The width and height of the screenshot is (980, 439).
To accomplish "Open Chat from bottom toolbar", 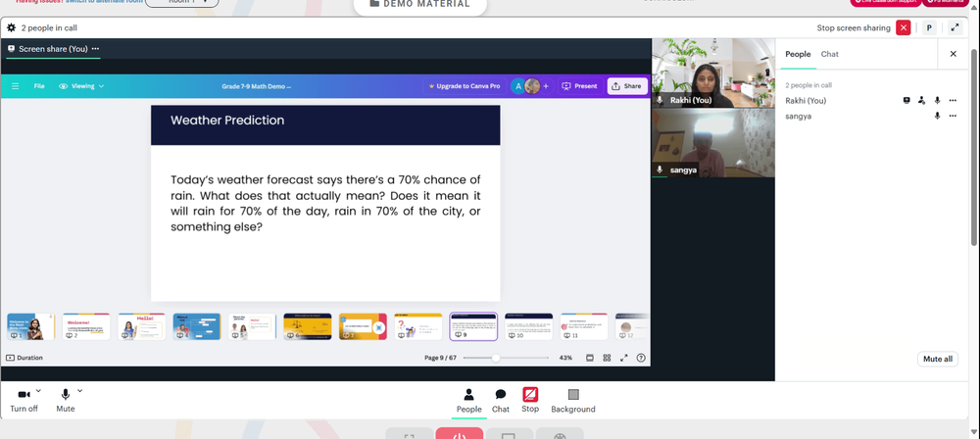I will [x=501, y=401].
